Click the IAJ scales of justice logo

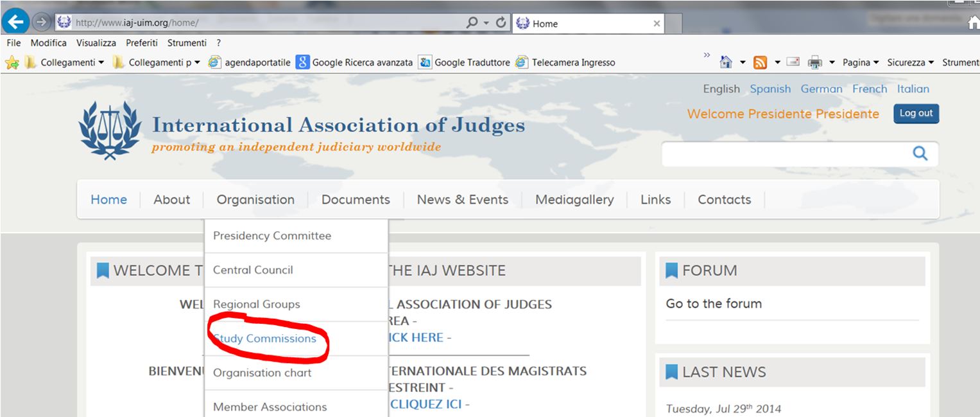pos(110,130)
